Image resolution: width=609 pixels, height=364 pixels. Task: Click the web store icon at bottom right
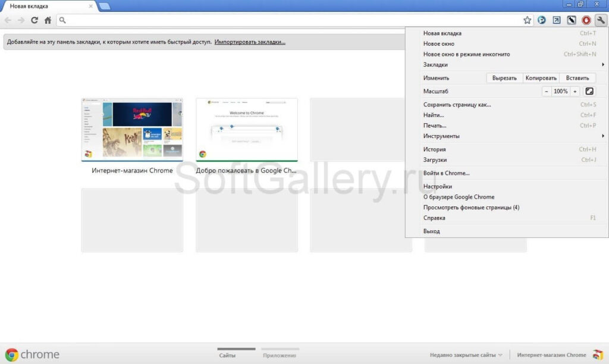click(x=598, y=354)
